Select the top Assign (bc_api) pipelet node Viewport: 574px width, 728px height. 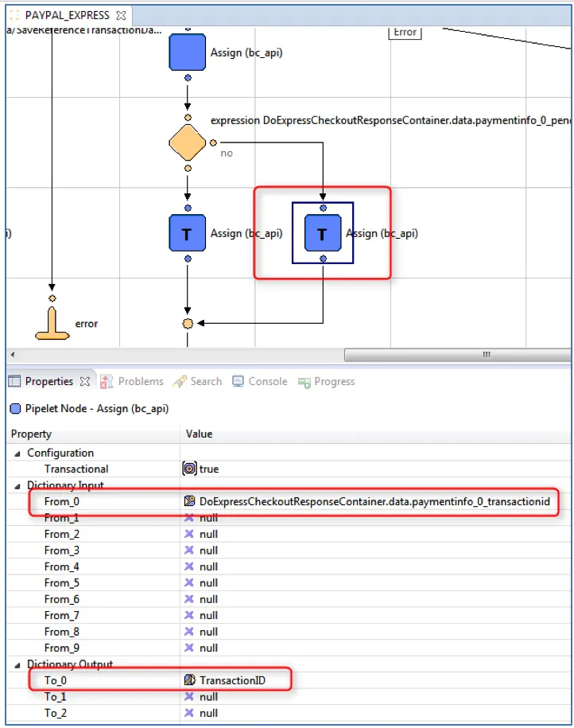pos(187,52)
